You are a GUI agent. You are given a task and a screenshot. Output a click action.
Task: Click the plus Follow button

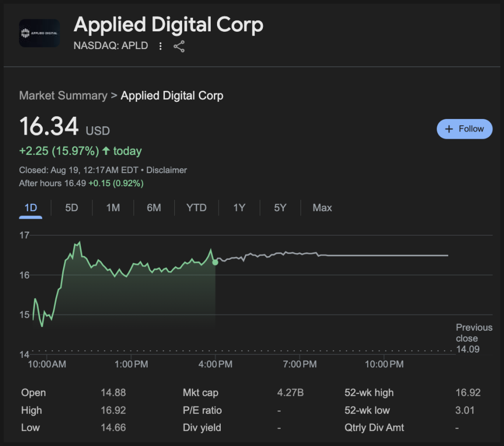(464, 129)
